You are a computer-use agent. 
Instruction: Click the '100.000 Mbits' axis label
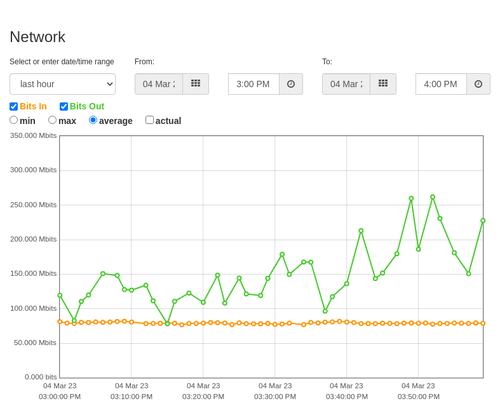coord(33,308)
